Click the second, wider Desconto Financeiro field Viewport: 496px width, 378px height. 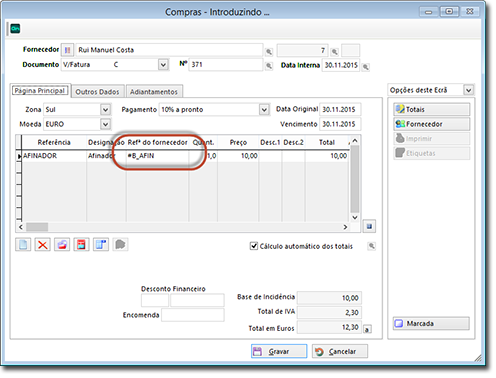[x=197, y=300]
